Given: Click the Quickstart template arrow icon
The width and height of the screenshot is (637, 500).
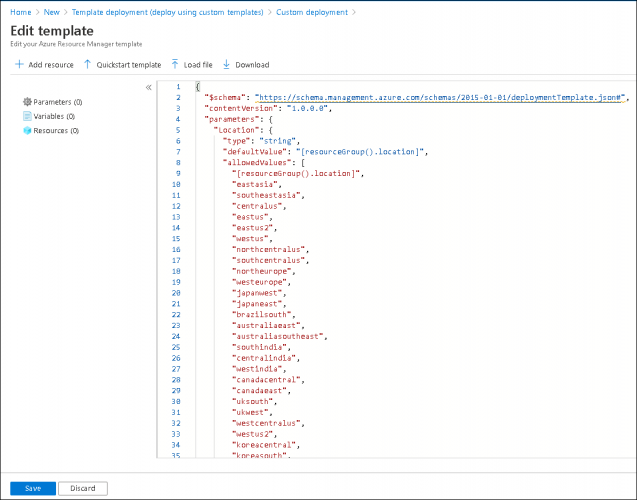Looking at the screenshot, I should tap(87, 65).
